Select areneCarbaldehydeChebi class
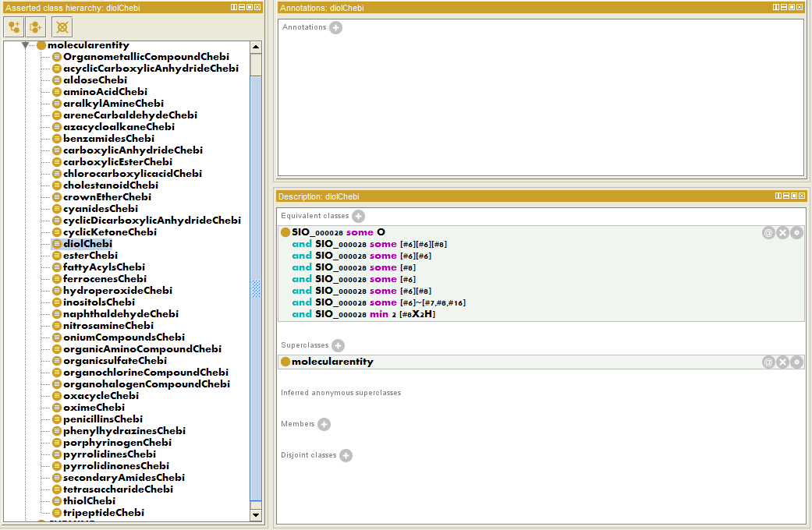Screen dimensions: 812x530 point(130,115)
